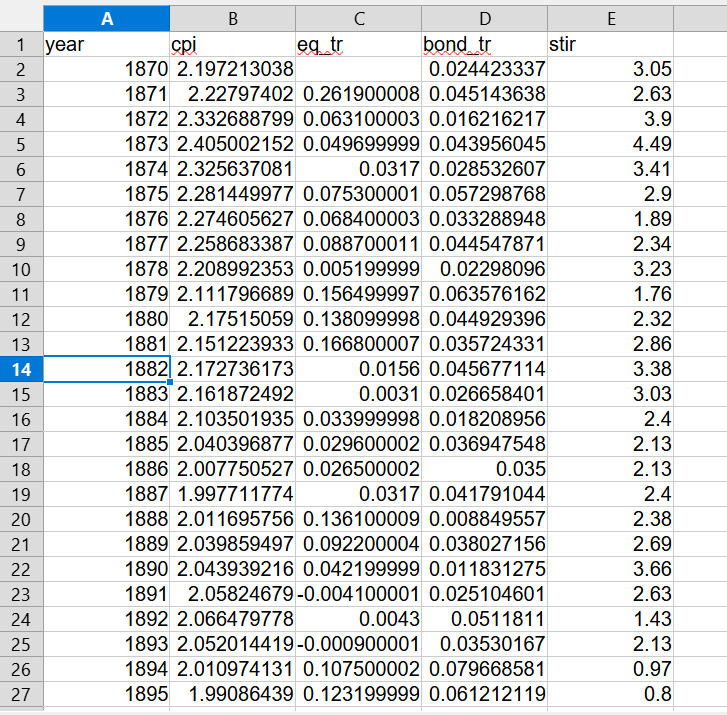
Task: Select stir value 3.9
Action: 611,120
